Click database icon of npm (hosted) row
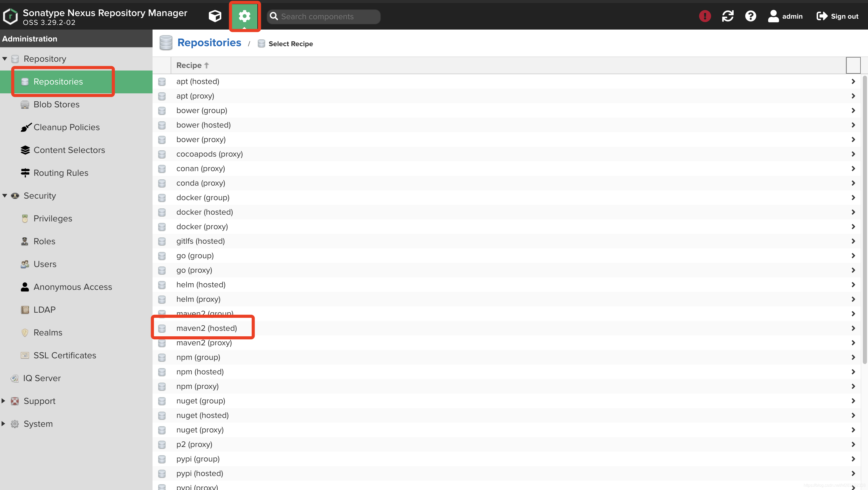This screenshot has width=868, height=490. tap(162, 372)
